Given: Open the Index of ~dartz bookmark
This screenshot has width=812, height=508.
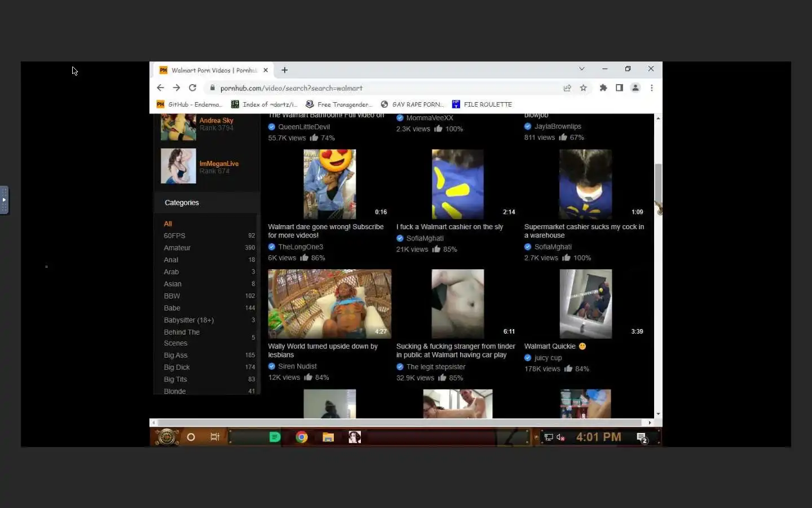Looking at the screenshot, I should pyautogui.click(x=264, y=104).
